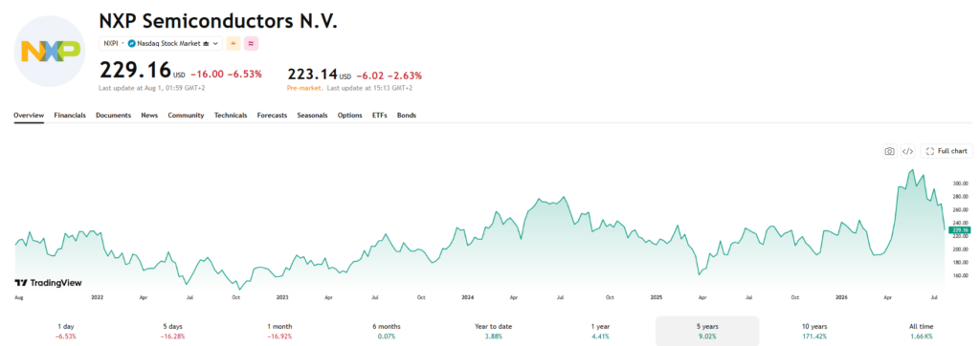Viewport: 980px width, 346px height.
Task: Switch to the Financials tab
Action: [70, 116]
